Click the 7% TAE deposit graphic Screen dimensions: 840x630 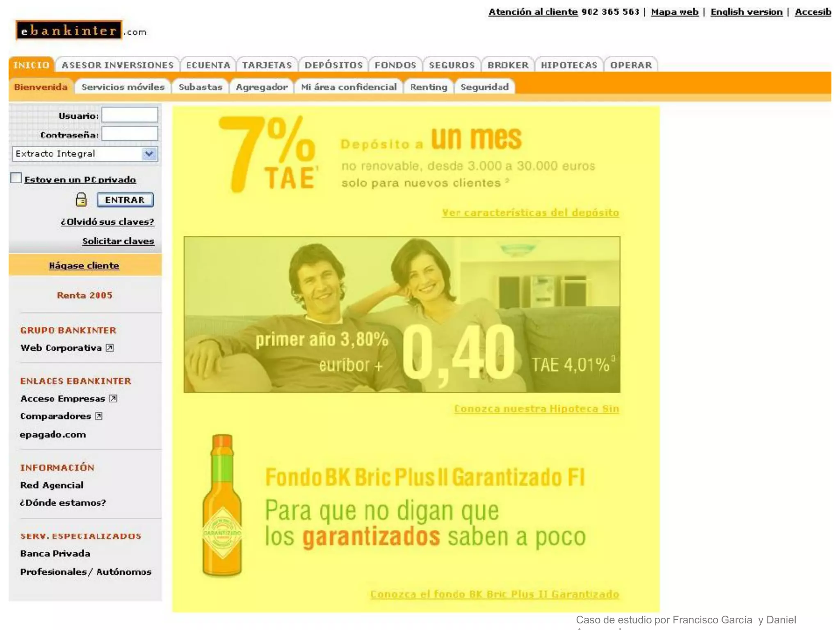(x=269, y=154)
